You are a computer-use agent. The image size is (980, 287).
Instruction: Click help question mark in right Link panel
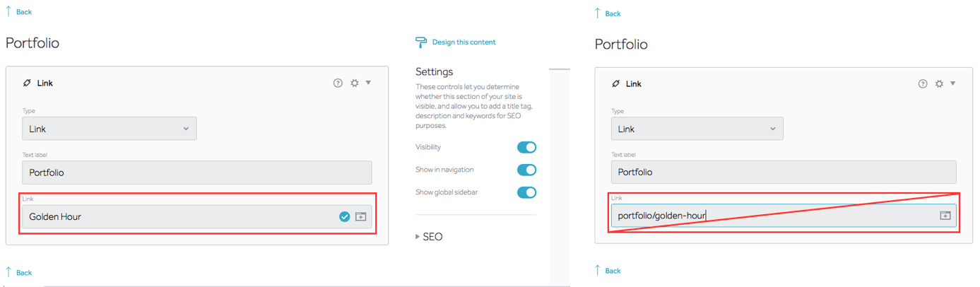[923, 84]
